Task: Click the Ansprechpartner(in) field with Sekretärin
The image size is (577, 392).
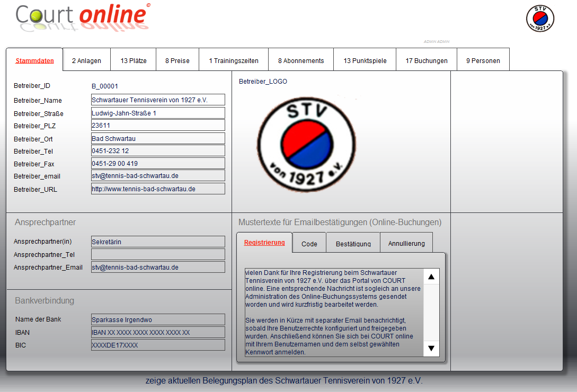Action: pyautogui.click(x=158, y=242)
